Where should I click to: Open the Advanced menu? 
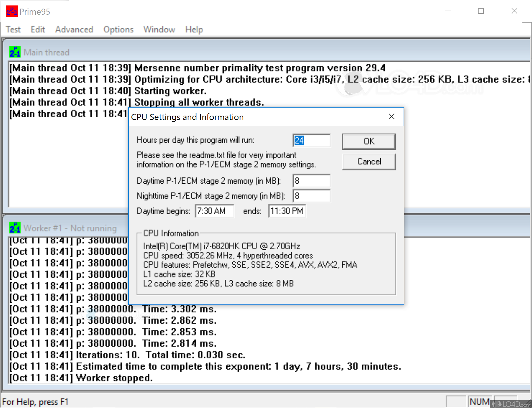click(x=74, y=30)
